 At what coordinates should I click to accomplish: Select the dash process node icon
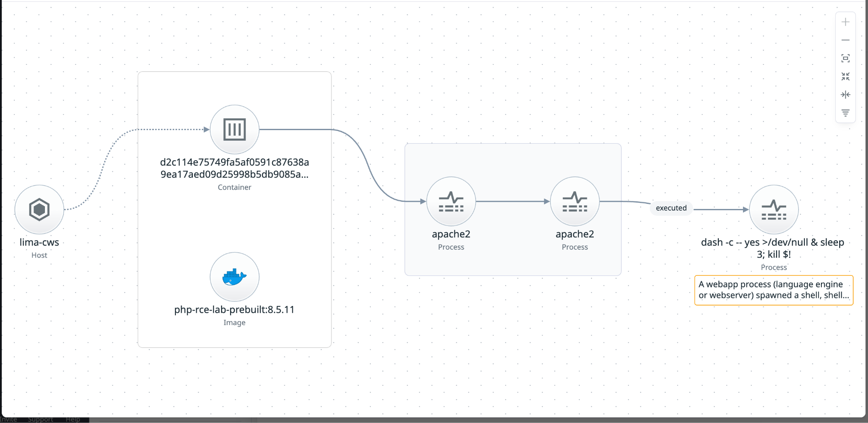pos(774,209)
